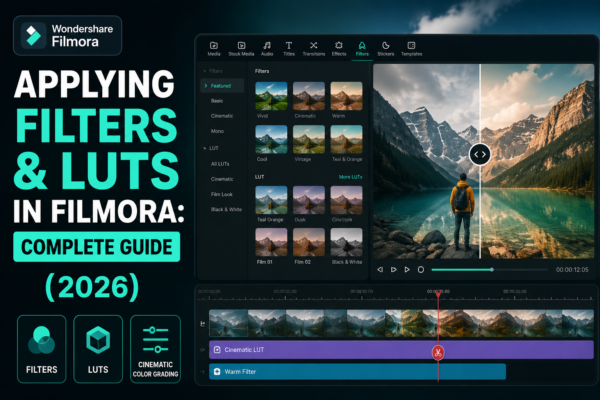
Task: Click the red playhead marker on timeline ruler
Action: [x=438, y=294]
